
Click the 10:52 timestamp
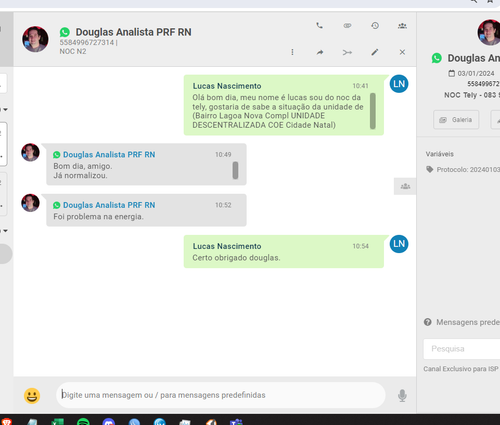[x=223, y=205]
